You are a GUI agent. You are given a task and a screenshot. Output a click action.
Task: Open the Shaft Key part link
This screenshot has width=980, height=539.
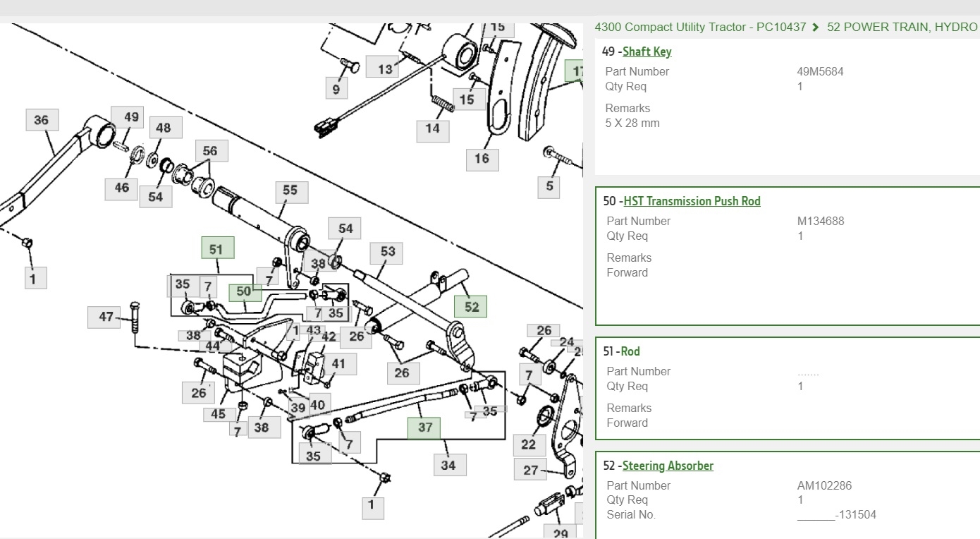(x=647, y=52)
